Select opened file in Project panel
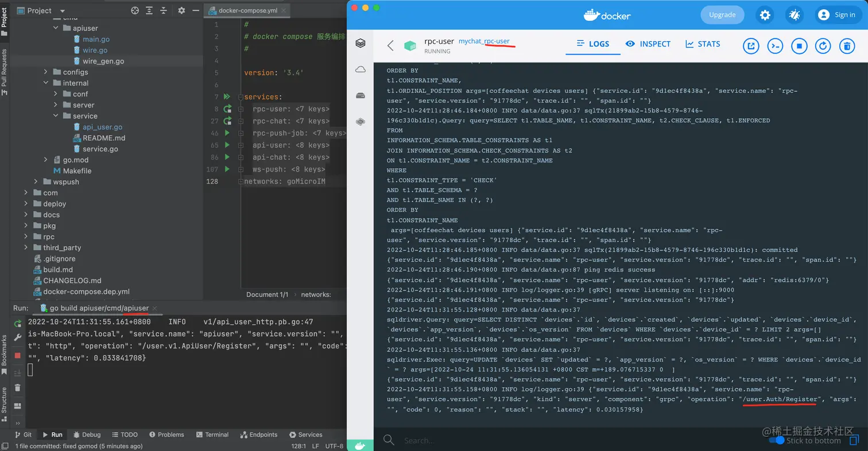 coord(135,10)
